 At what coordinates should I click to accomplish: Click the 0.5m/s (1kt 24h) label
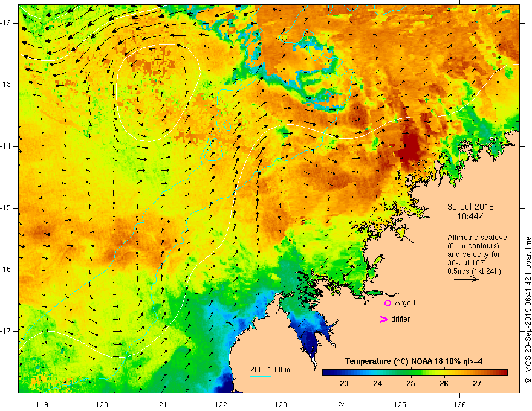474,271
